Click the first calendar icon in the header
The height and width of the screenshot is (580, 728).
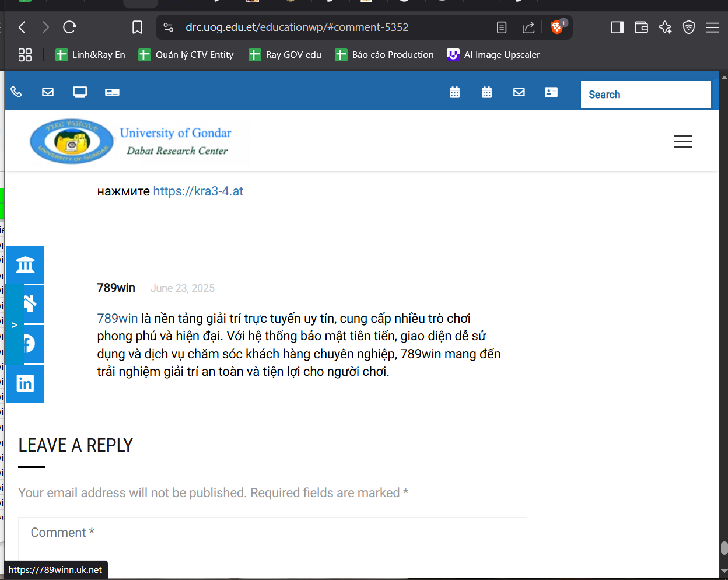click(455, 92)
